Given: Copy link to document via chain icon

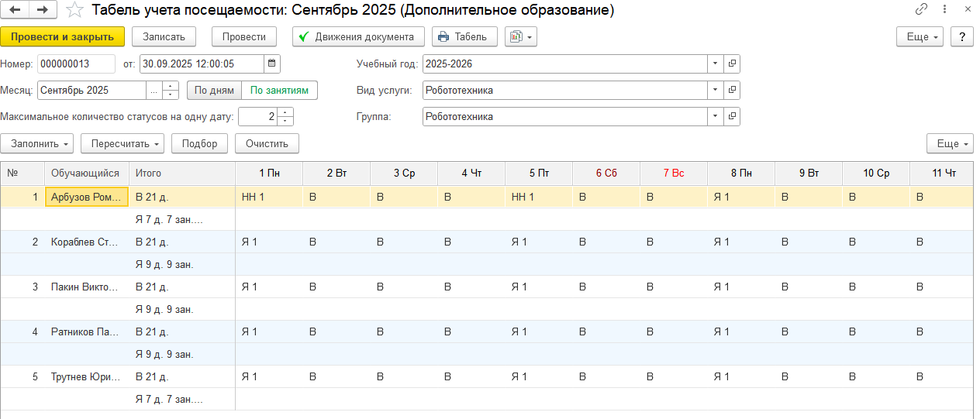Looking at the screenshot, I should [x=921, y=10].
